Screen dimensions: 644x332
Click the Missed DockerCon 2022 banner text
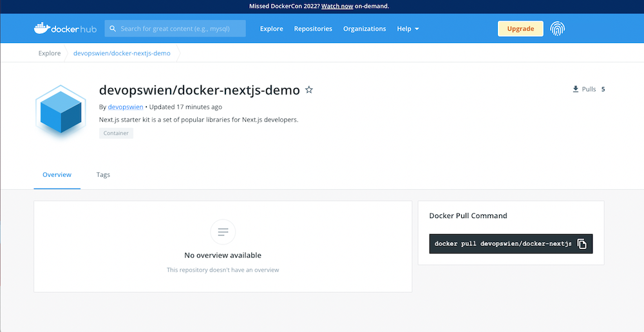[284, 6]
